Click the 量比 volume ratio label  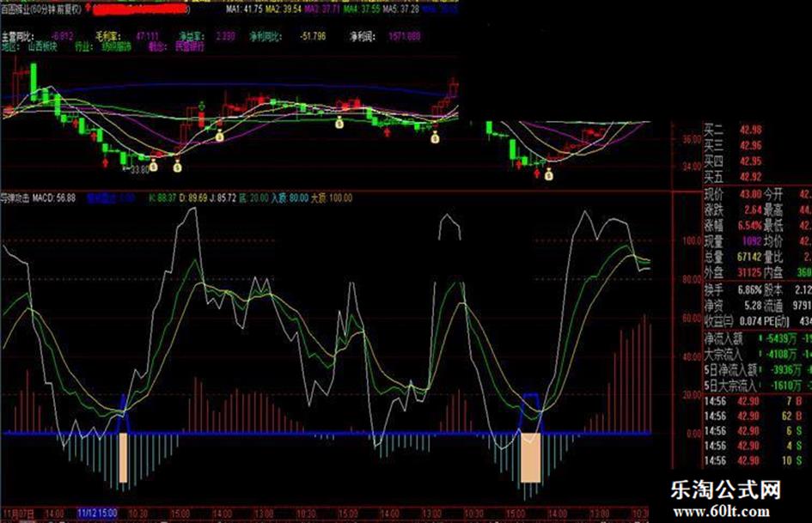pyautogui.click(x=773, y=257)
